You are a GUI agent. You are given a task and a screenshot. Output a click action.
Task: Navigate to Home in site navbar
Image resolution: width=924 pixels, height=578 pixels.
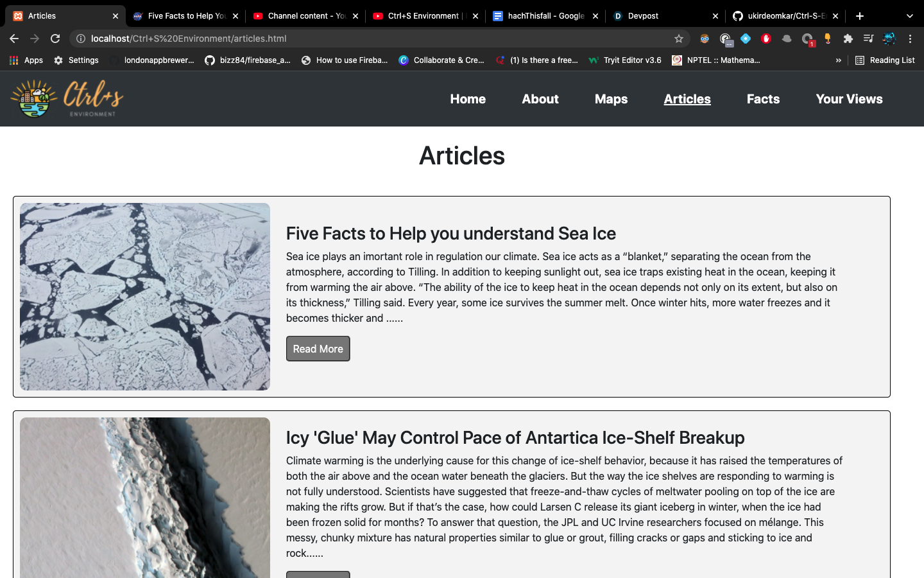pyautogui.click(x=468, y=99)
